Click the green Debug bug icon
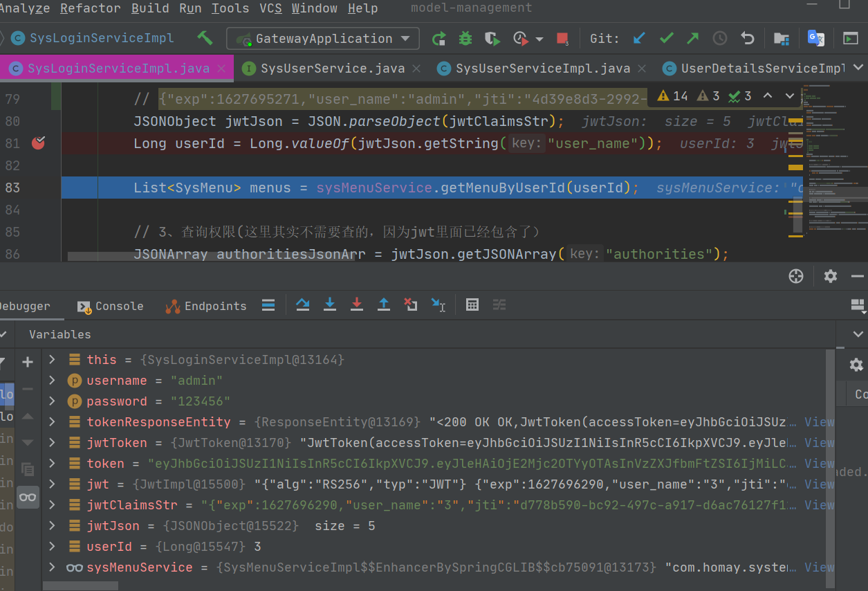Screen dimensions: 868x591 pos(465,39)
